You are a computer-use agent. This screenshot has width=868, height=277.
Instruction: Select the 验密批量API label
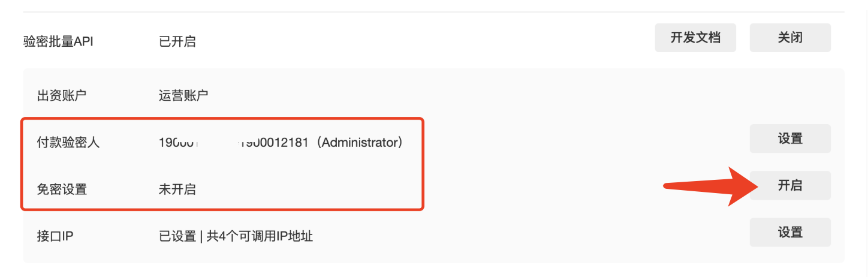(x=65, y=41)
